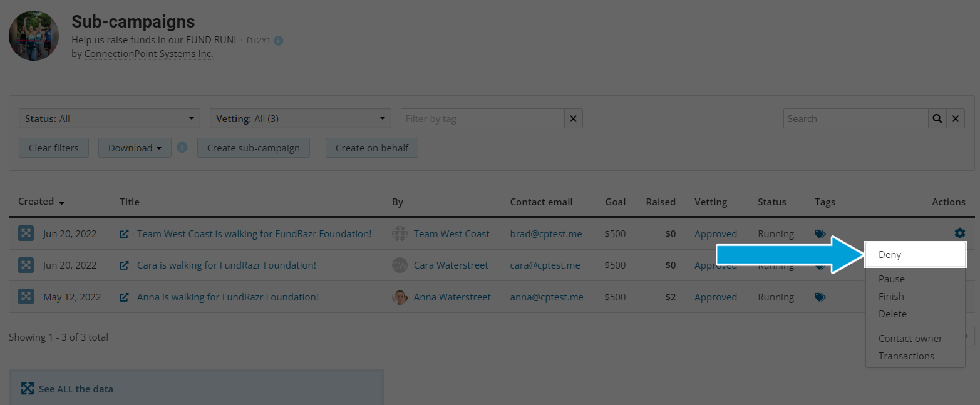
Task: Open Team West Coast campaign external link icon
Action: 125,234
